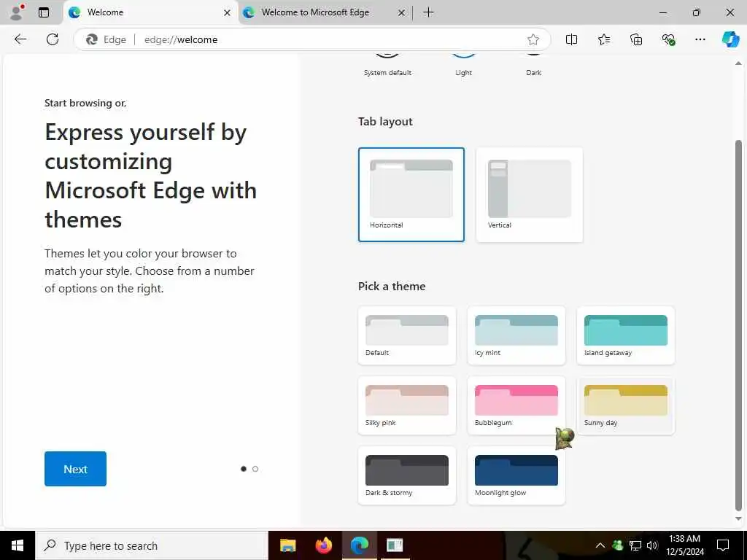This screenshot has width=747, height=560.
Task: Select the first page indicator dot
Action: (244, 469)
